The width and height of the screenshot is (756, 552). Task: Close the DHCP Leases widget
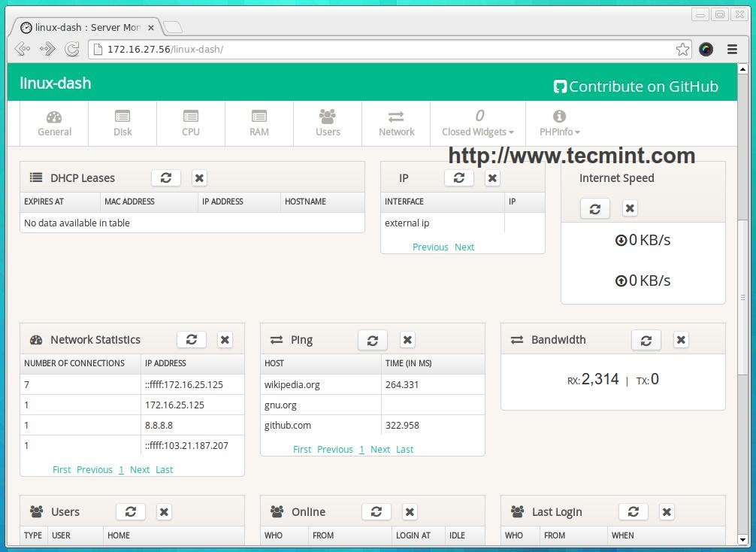coord(199,178)
